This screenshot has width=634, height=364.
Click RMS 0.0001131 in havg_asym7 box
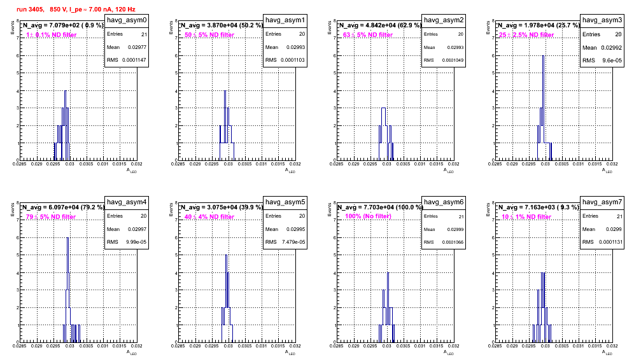(x=602, y=242)
